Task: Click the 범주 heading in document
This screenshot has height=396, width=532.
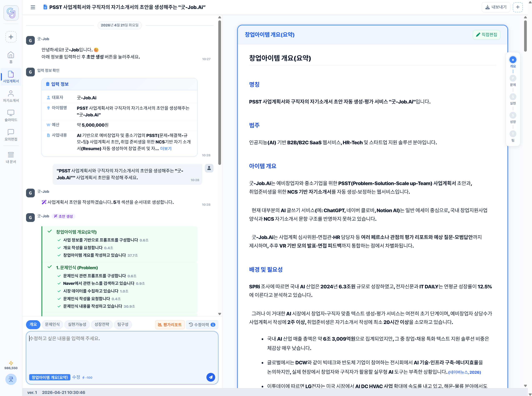Action: coord(254,125)
